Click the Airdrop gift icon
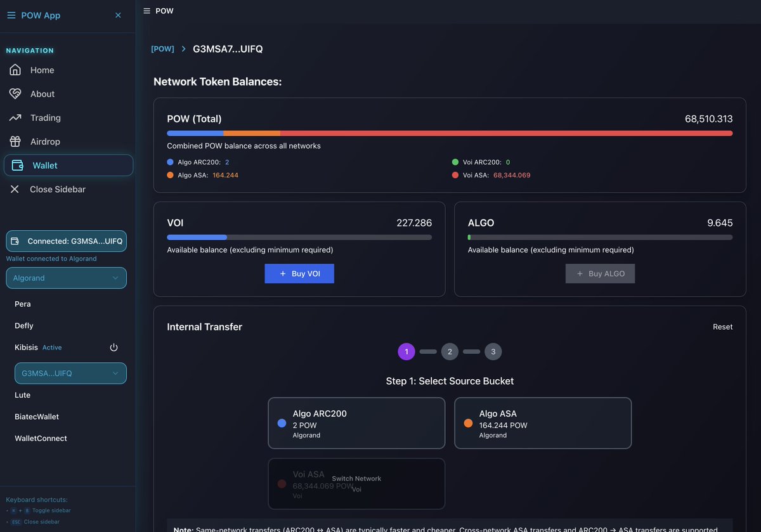This screenshot has width=761, height=532. click(x=15, y=141)
